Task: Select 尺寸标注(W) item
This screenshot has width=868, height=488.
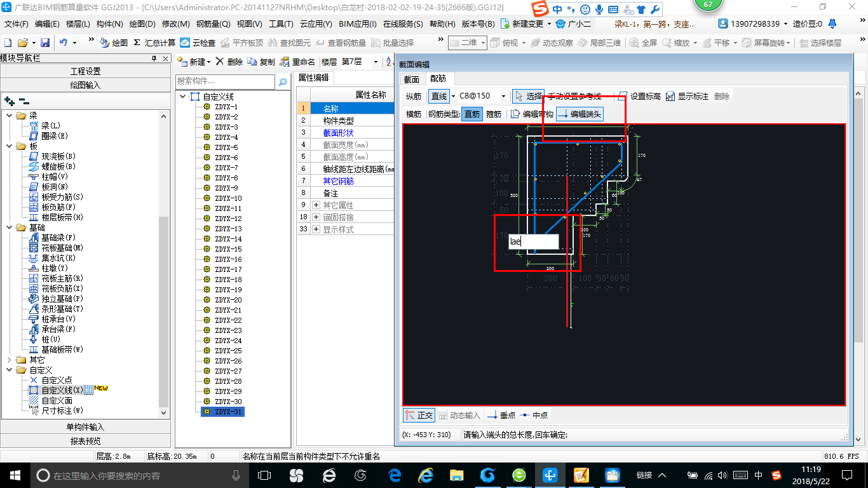Action: coord(55,410)
